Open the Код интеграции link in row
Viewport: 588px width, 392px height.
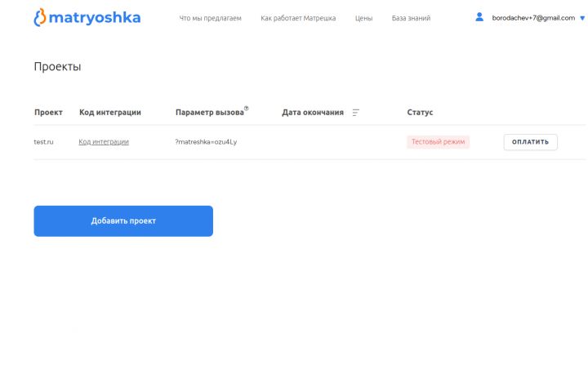[x=104, y=142]
